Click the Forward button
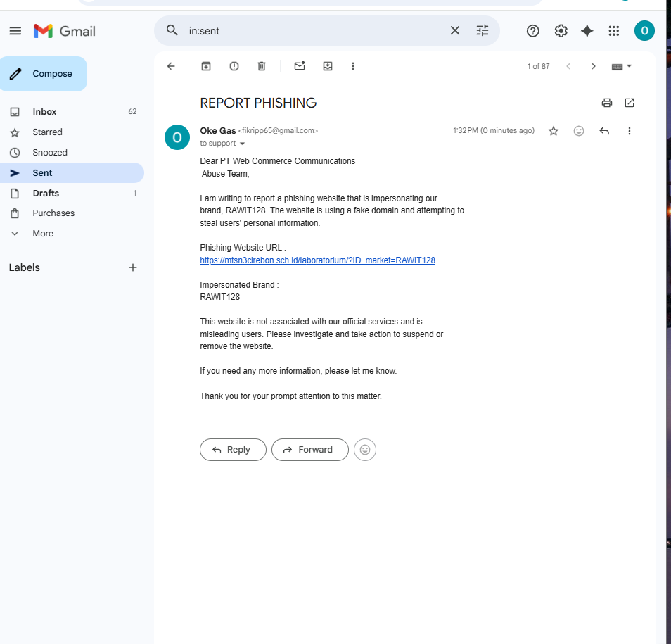Screen dimensions: 671x644 coord(309,450)
